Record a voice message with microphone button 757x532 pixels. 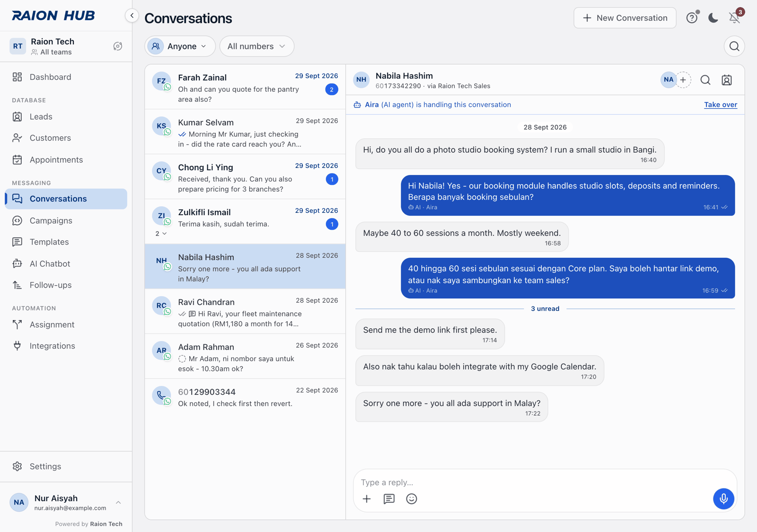click(x=723, y=498)
